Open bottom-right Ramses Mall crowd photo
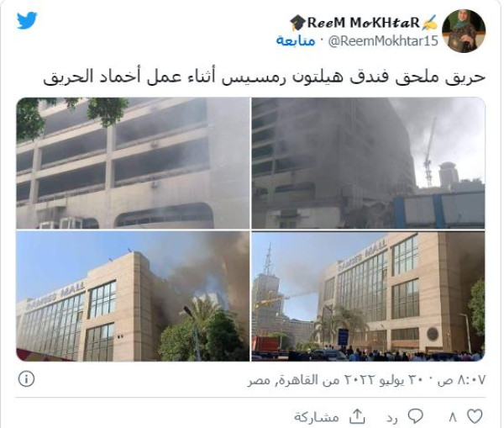The width and height of the screenshot is (504, 428). (369, 296)
